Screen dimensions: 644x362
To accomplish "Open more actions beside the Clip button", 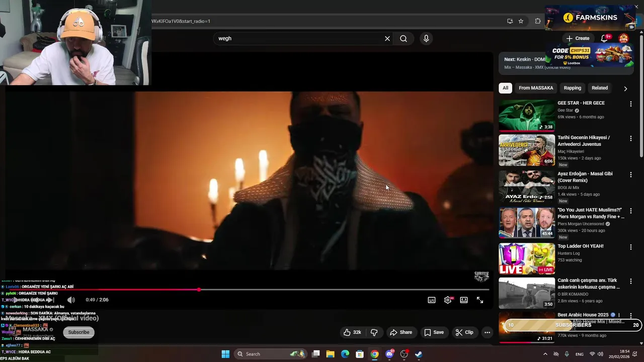I will point(487,332).
